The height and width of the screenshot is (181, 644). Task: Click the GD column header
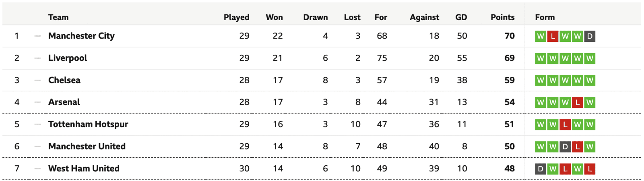point(461,17)
